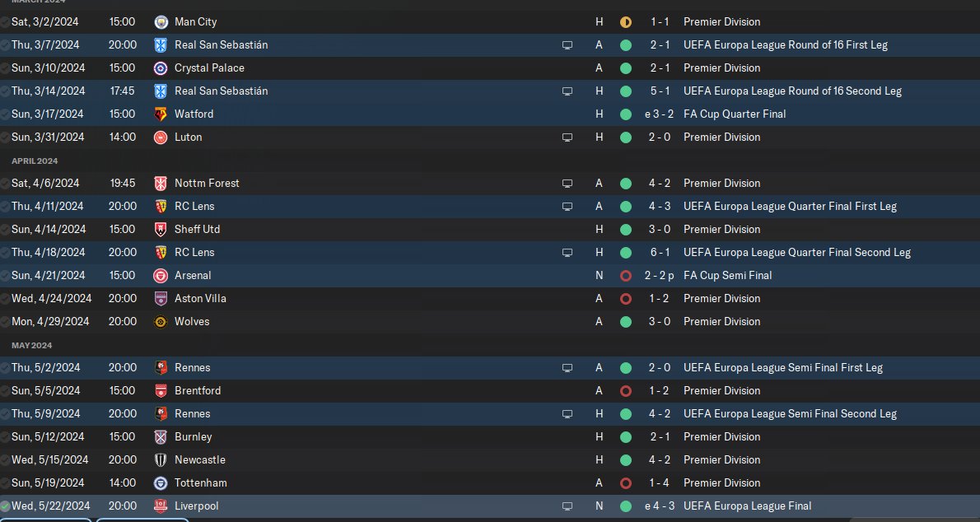This screenshot has height=522, width=980.
Task: Click the yellow draw indicator for Man City
Action: click(626, 22)
